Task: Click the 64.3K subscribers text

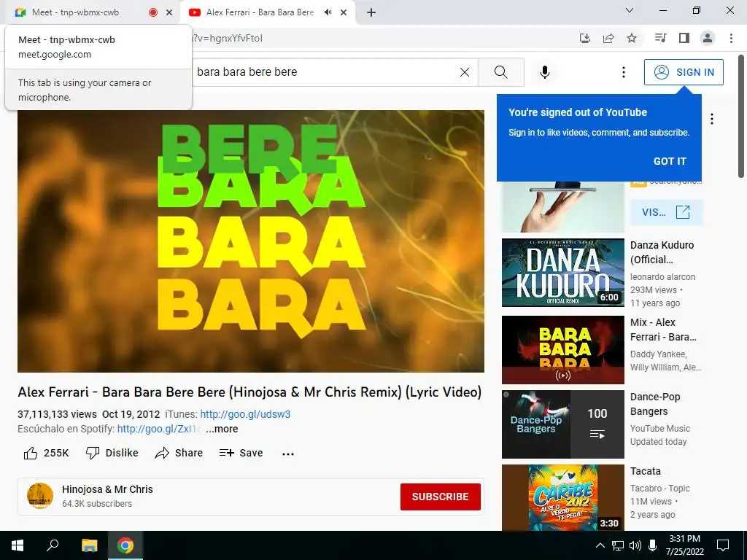Action: [97, 504]
